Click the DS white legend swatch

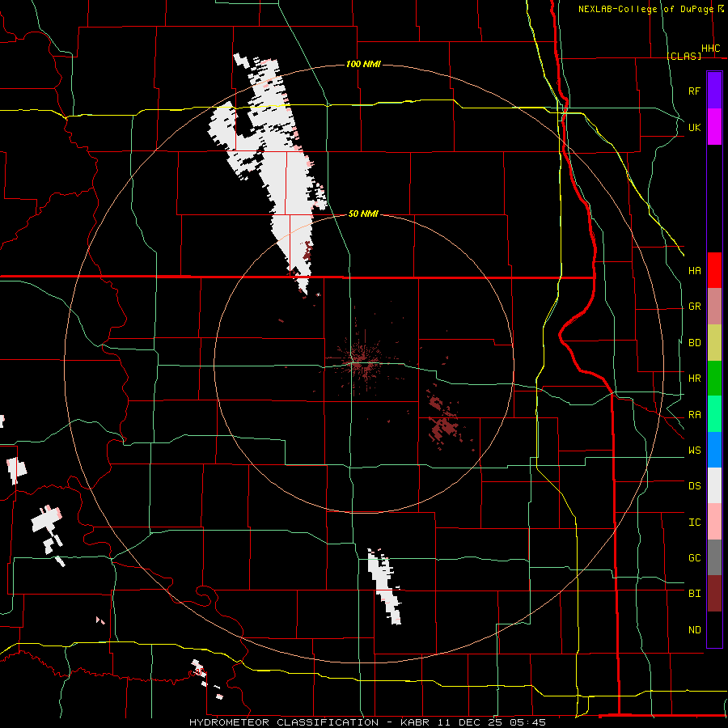(714, 485)
